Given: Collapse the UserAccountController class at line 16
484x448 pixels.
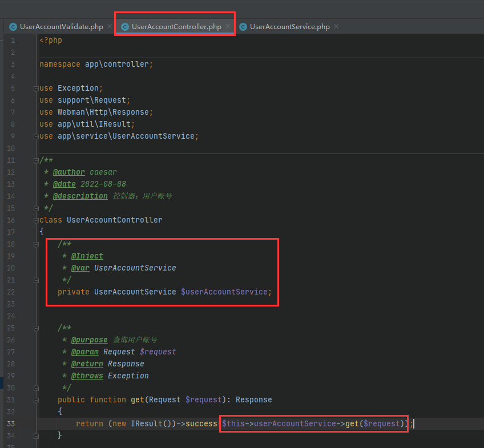Looking at the screenshot, I should pos(36,220).
